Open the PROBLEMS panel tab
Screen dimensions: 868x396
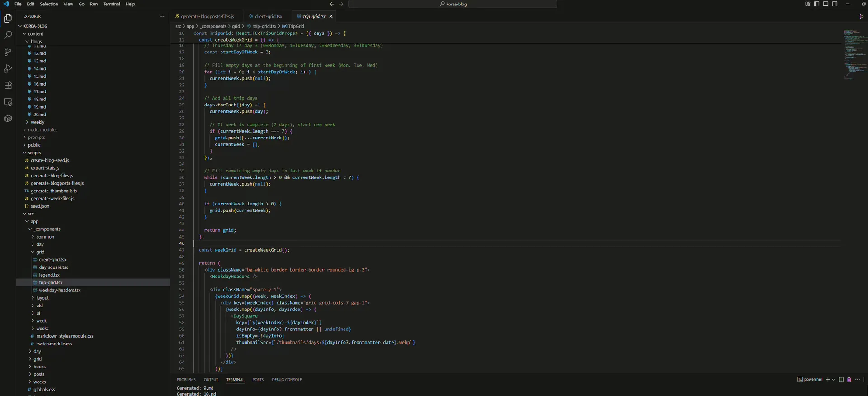pos(186,380)
